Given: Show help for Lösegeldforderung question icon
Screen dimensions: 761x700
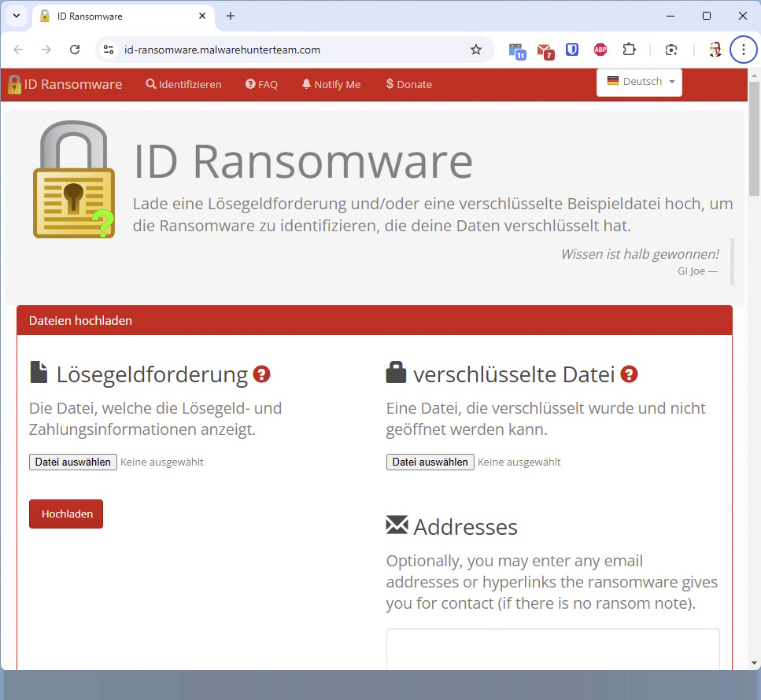Looking at the screenshot, I should tap(261, 374).
